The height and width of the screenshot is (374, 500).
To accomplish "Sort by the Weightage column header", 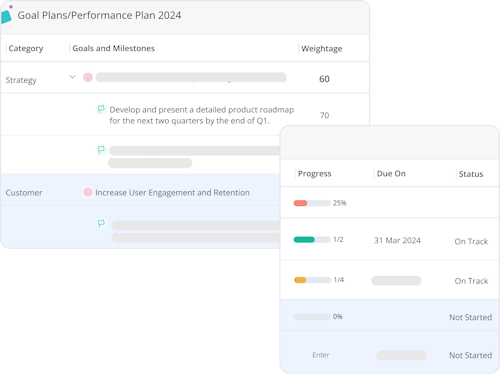I will (x=322, y=49).
